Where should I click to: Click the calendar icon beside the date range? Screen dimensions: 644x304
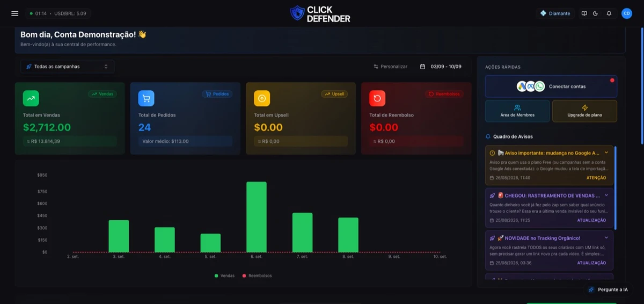pyautogui.click(x=422, y=67)
